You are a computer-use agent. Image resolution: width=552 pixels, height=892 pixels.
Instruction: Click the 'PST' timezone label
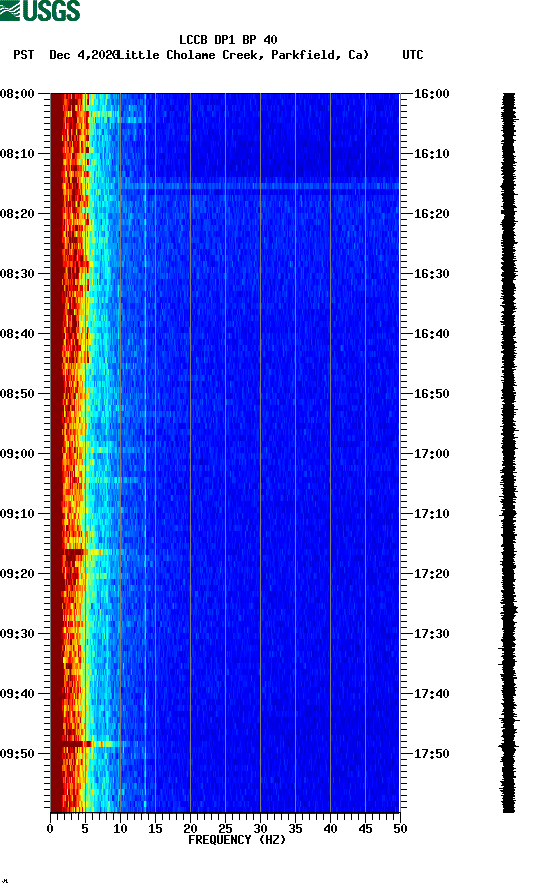click(23, 55)
